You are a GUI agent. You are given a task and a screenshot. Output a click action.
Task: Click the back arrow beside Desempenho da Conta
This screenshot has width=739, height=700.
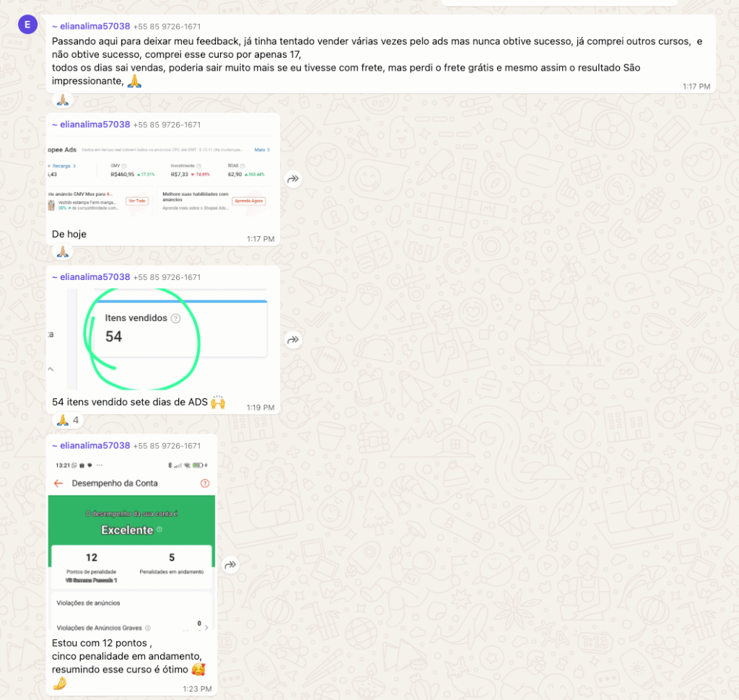(58, 484)
